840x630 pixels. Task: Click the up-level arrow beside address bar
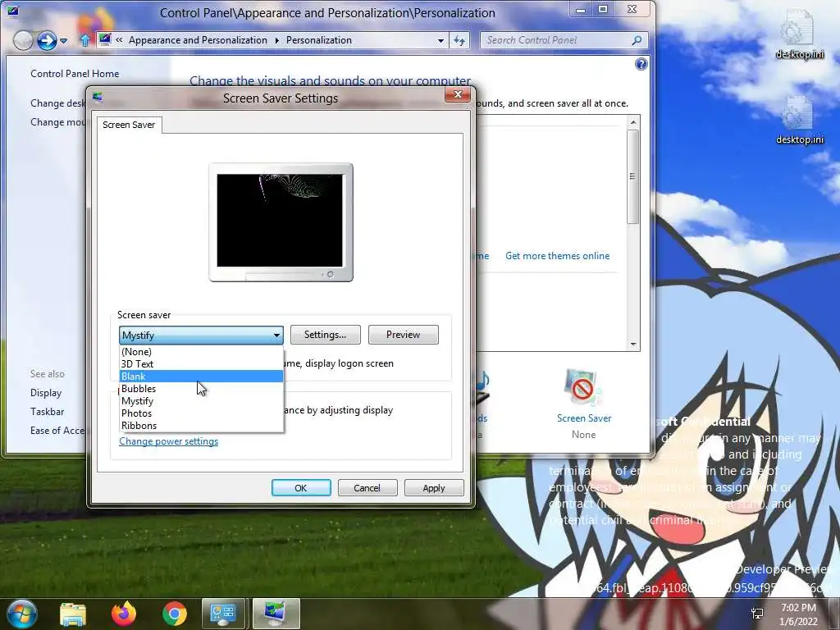click(x=84, y=41)
